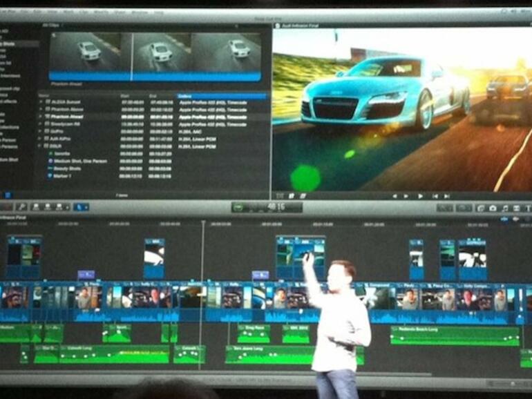
Task: Click the Marker 1 blue marker icon
Action: tap(50, 176)
